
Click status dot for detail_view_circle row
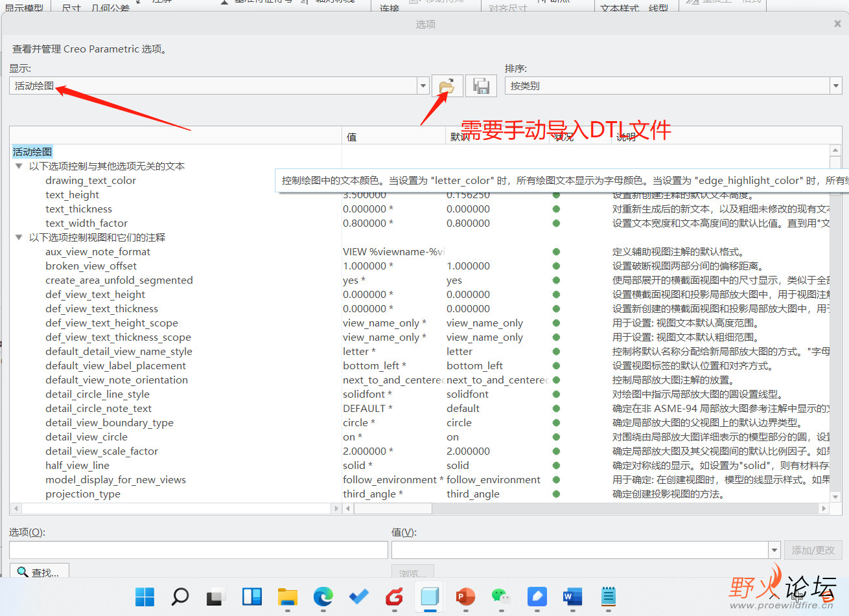(x=556, y=437)
